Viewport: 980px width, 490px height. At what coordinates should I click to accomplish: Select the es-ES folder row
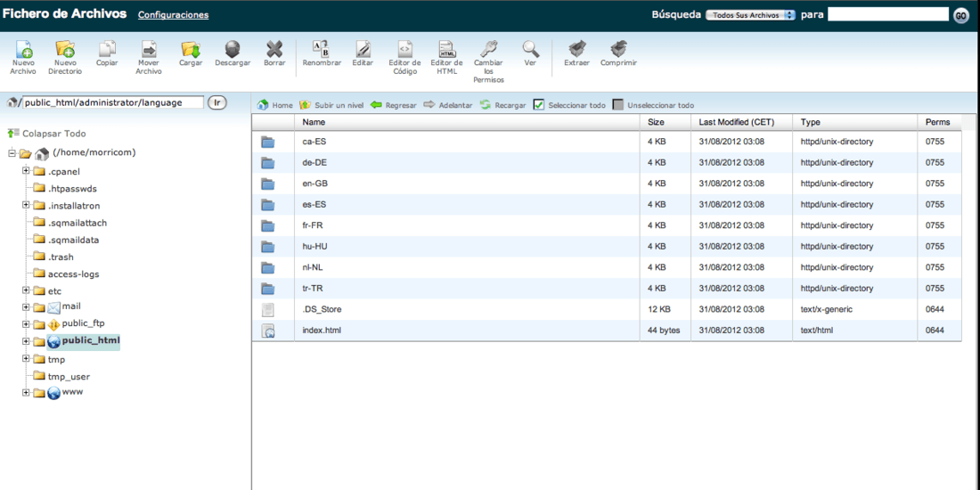point(607,204)
